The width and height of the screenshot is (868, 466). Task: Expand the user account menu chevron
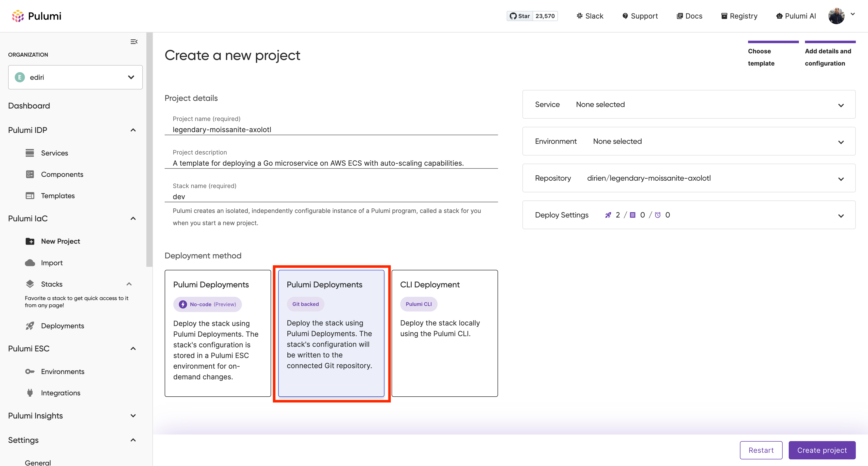(x=853, y=14)
